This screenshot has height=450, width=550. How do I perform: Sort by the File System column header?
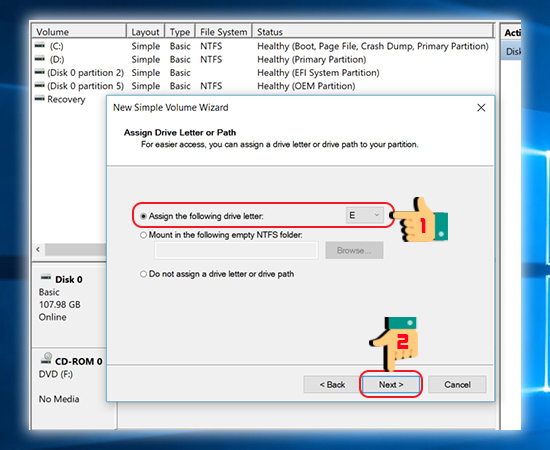pos(223,32)
